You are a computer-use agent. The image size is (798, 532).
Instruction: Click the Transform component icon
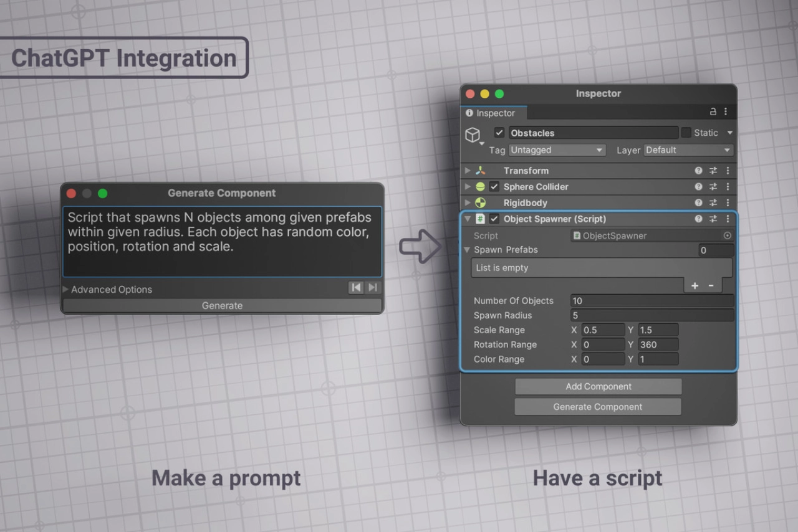click(x=480, y=171)
